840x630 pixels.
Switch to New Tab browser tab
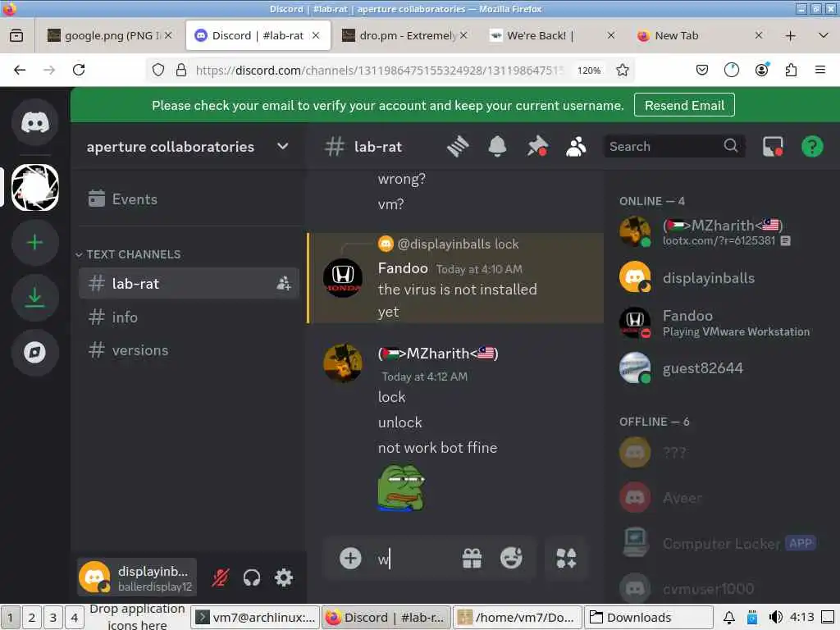coord(699,35)
